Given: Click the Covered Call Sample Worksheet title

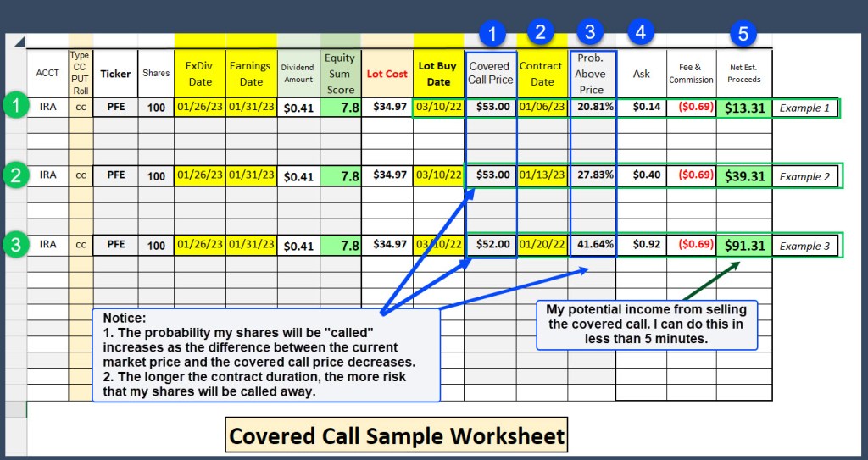Looking at the screenshot, I should click(398, 435).
